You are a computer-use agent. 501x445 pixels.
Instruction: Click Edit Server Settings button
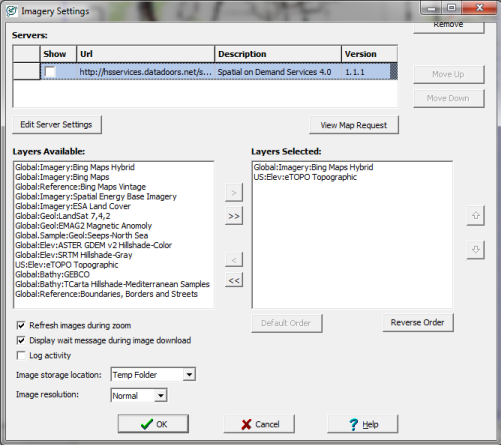pos(57,125)
